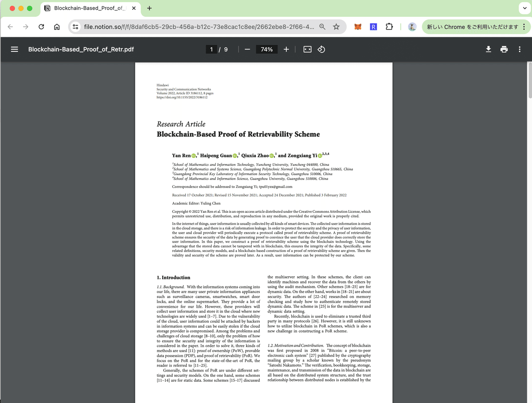
Task: Click the zoom in plus button
Action: pos(286,49)
